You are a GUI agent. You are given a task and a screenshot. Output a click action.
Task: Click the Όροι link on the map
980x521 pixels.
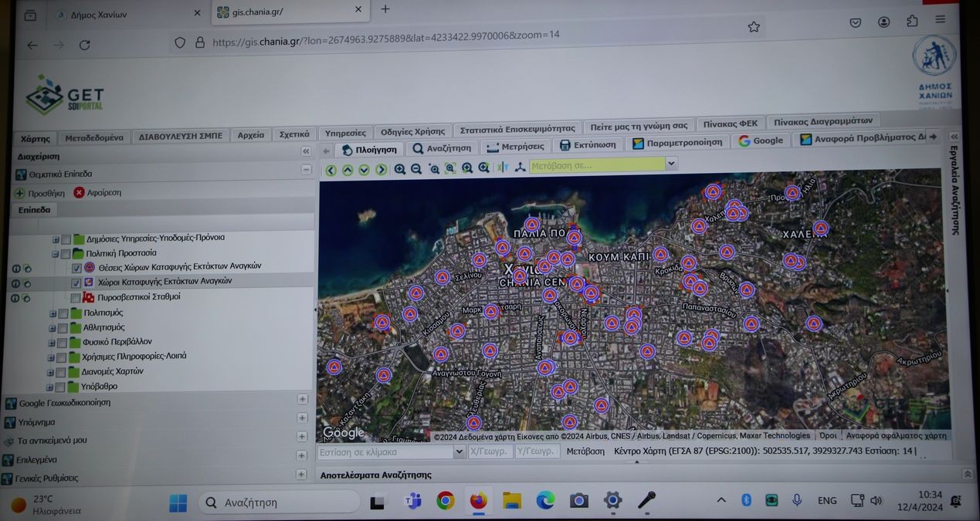(x=827, y=435)
